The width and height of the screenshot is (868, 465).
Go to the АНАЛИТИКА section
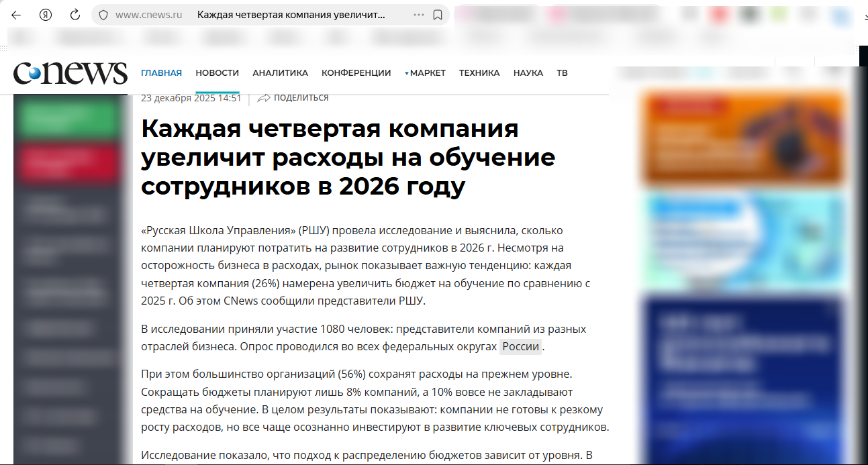coord(280,72)
